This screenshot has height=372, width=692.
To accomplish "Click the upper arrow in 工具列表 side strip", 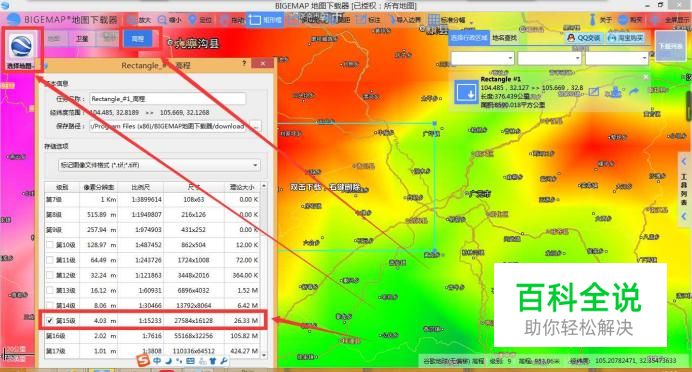I will click(x=684, y=162).
